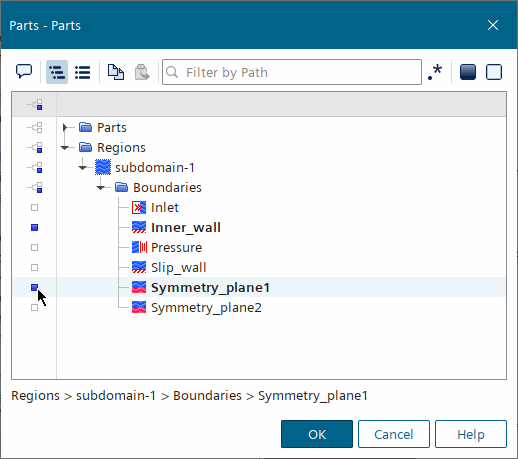Click the speech bubble comment icon
518x459 pixels.
coord(24,72)
